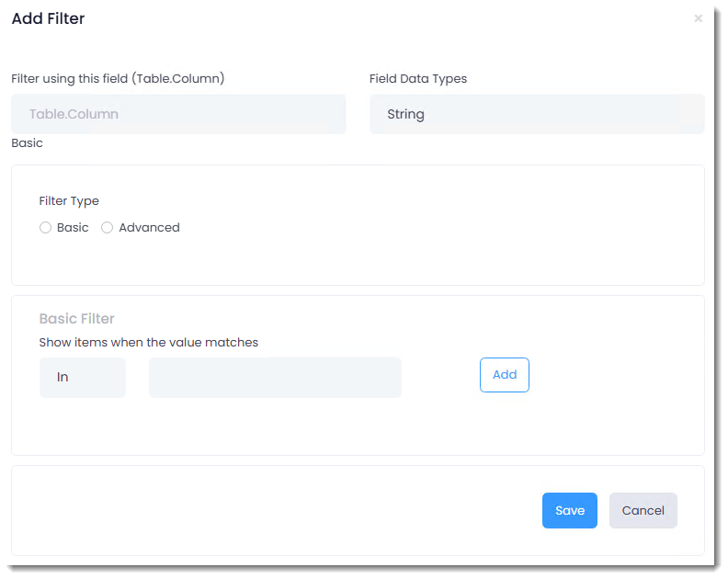Click empty footer panel left of Save
728x579 pixels.
click(276, 511)
